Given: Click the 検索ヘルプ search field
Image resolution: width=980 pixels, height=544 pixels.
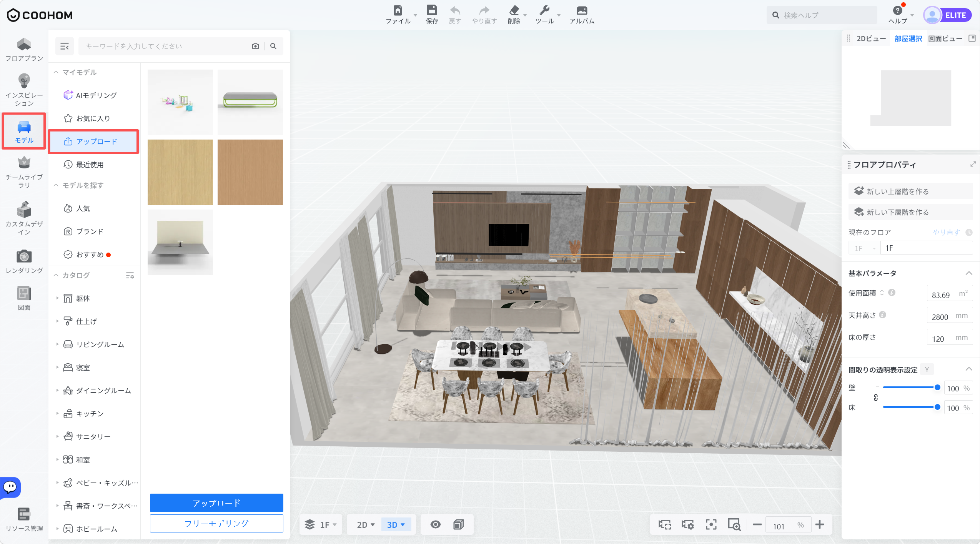Looking at the screenshot, I should pos(822,15).
